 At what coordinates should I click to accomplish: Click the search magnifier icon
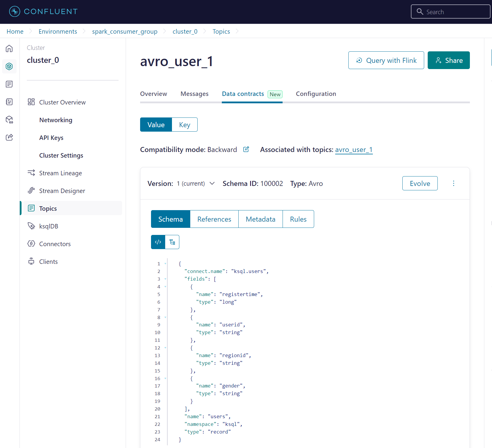(420, 12)
